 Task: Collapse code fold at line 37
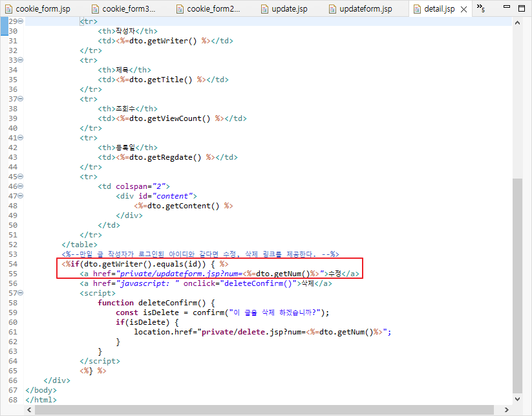pyautogui.click(x=20, y=99)
